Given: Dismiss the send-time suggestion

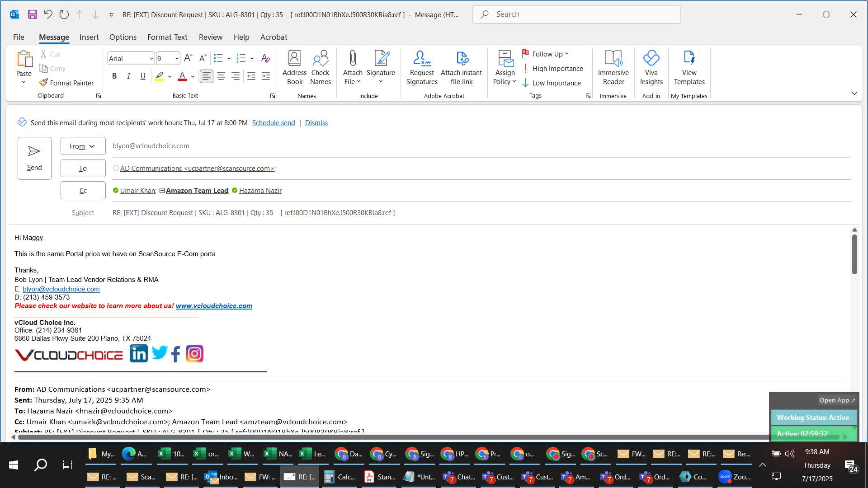Looking at the screenshot, I should [x=316, y=123].
